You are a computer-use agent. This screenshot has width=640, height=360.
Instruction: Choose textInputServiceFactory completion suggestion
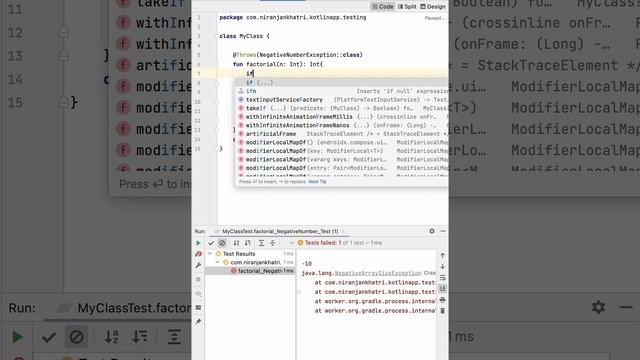click(x=341, y=100)
